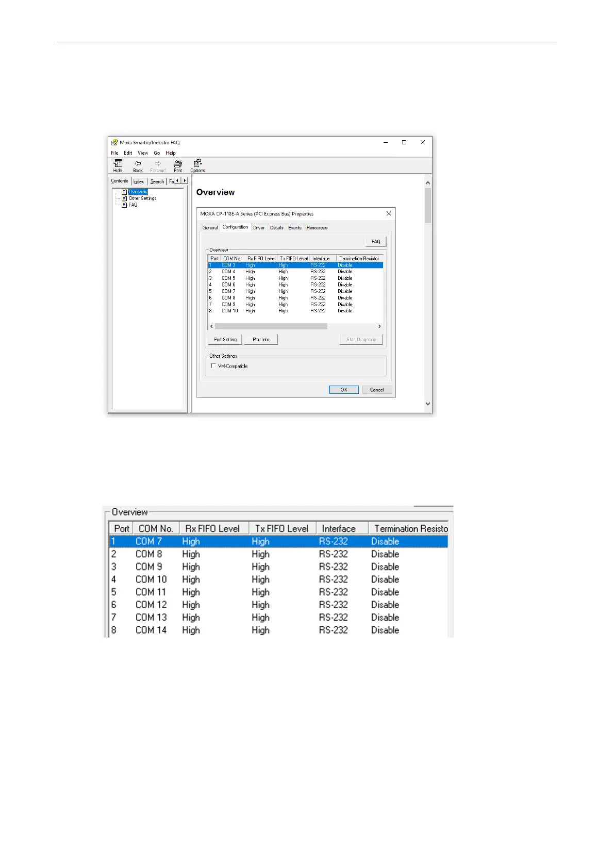614x868 pixels.
Task: Click the Termination Resistor header in Properties dialog
Action: click(x=359, y=258)
